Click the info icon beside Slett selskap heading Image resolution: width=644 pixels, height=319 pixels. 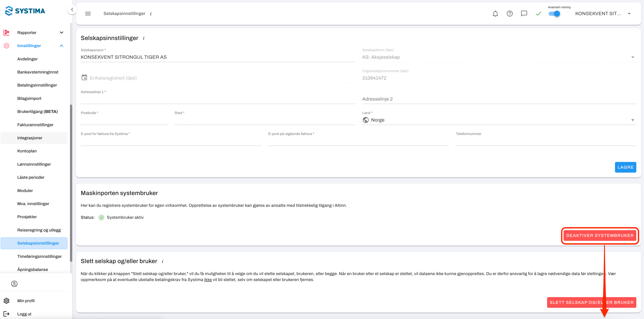pos(163,262)
